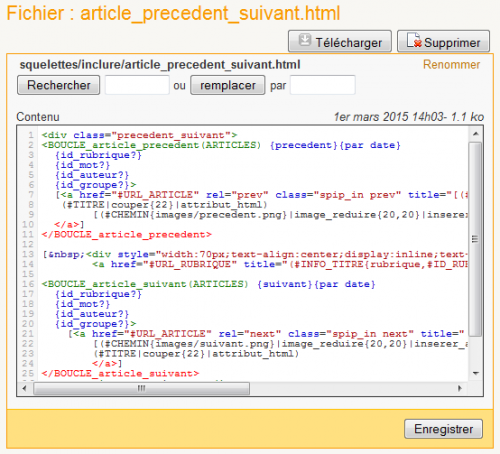Click the delete-file icon in Supprimer button

coord(414,40)
